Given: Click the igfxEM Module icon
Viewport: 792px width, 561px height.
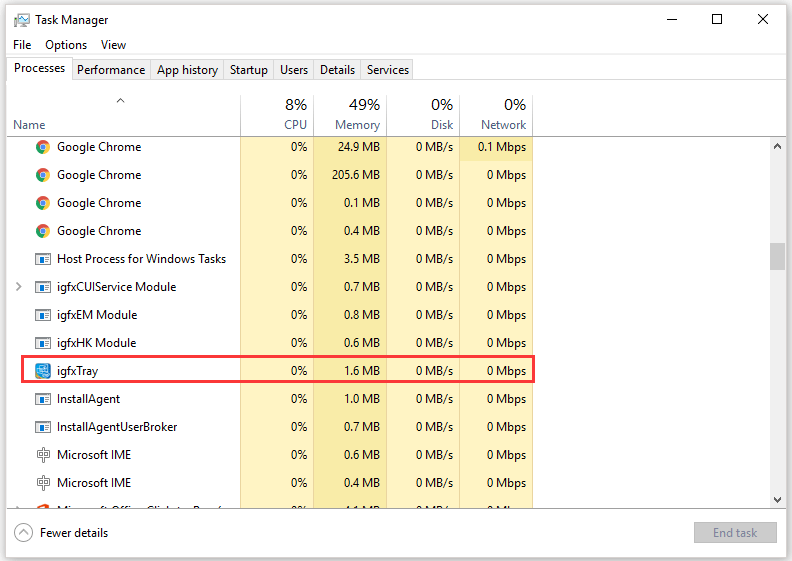Looking at the screenshot, I should click(43, 315).
